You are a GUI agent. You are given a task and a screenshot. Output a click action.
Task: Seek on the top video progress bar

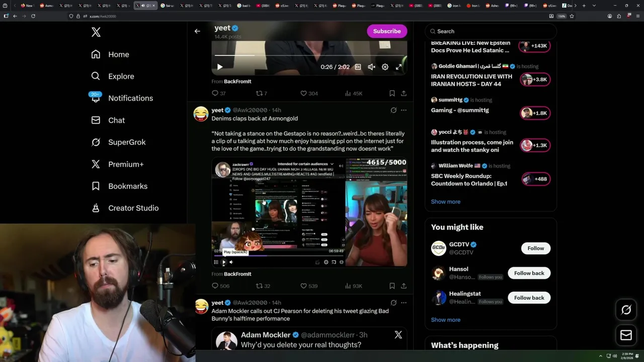pyautogui.click(x=309, y=55)
